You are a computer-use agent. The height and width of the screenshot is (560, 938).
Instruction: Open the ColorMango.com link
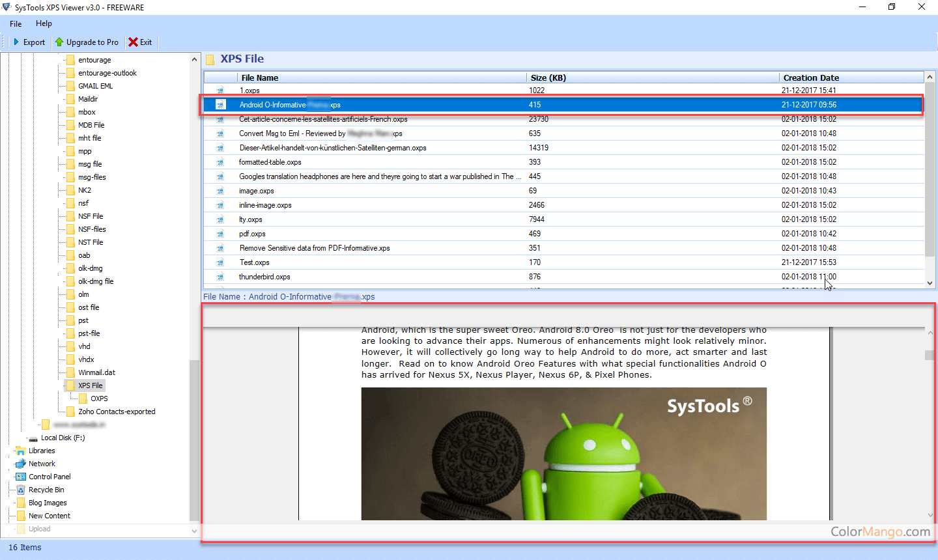(881, 532)
